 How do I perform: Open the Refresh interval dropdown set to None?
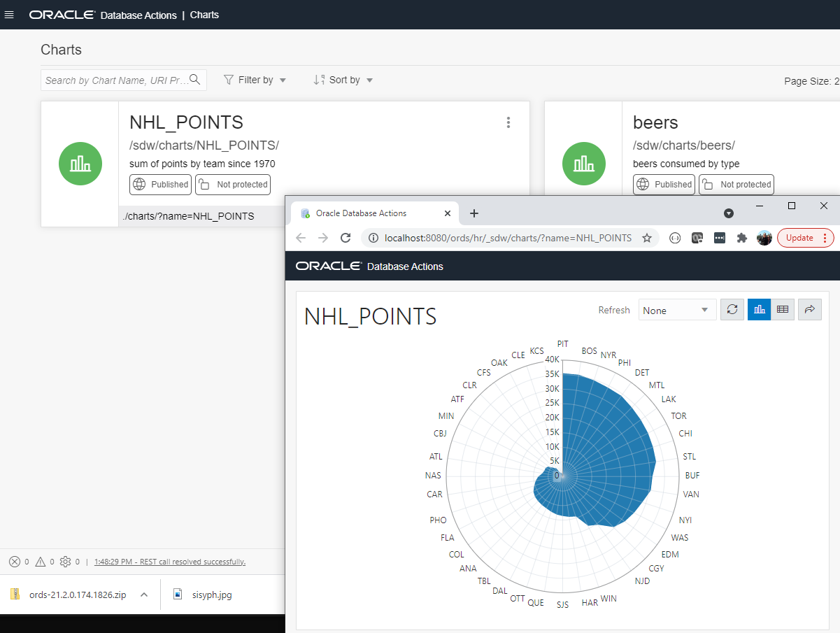[x=678, y=310]
